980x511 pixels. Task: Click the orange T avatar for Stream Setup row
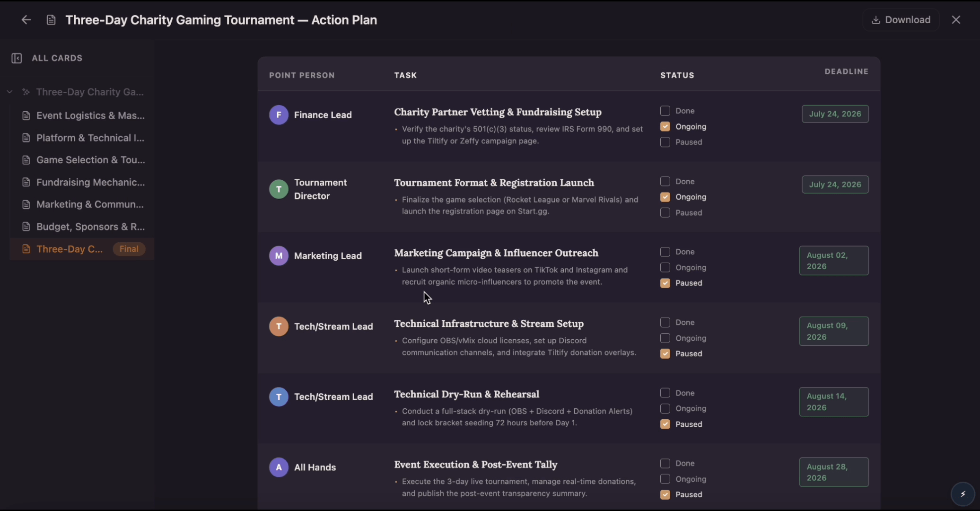(x=279, y=326)
